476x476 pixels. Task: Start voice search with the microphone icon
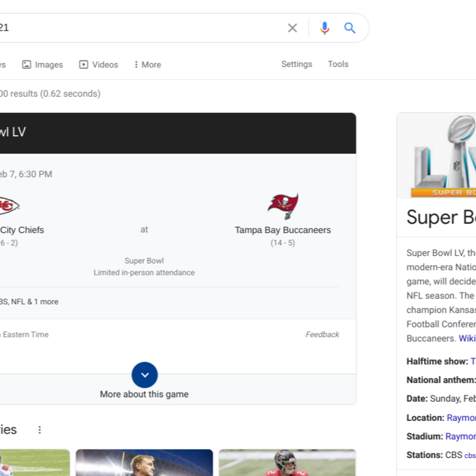324,28
